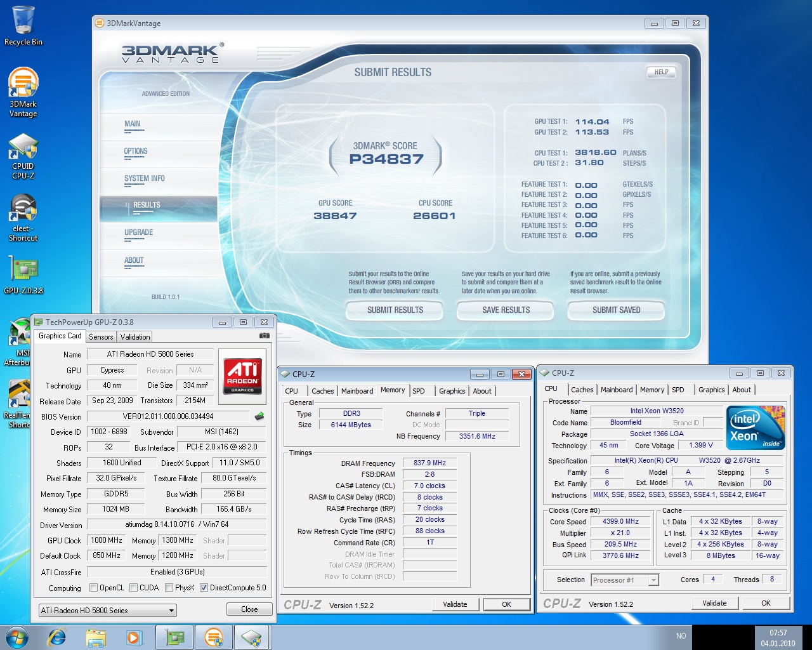
Task: Enable the OpenCL checkbox in GPU-Z
Action: pos(93,588)
